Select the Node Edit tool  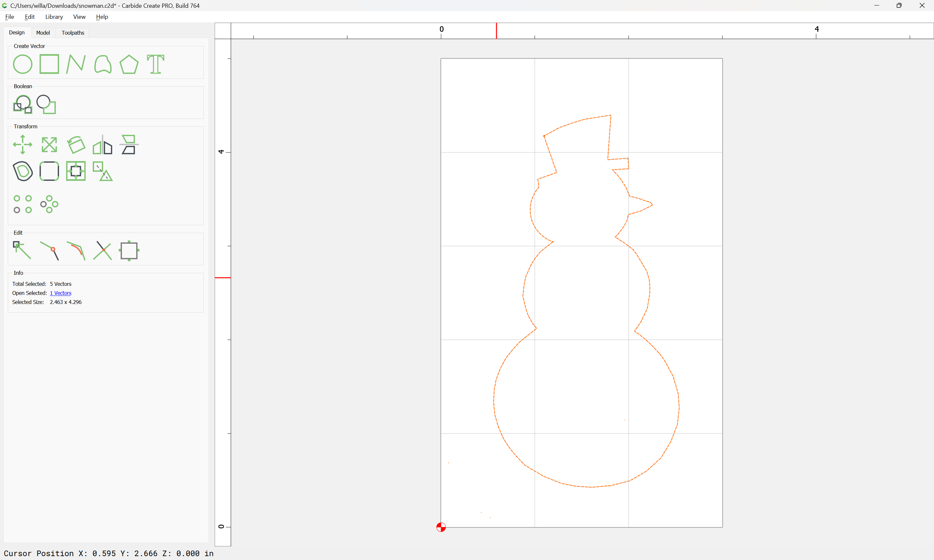pyautogui.click(x=23, y=251)
